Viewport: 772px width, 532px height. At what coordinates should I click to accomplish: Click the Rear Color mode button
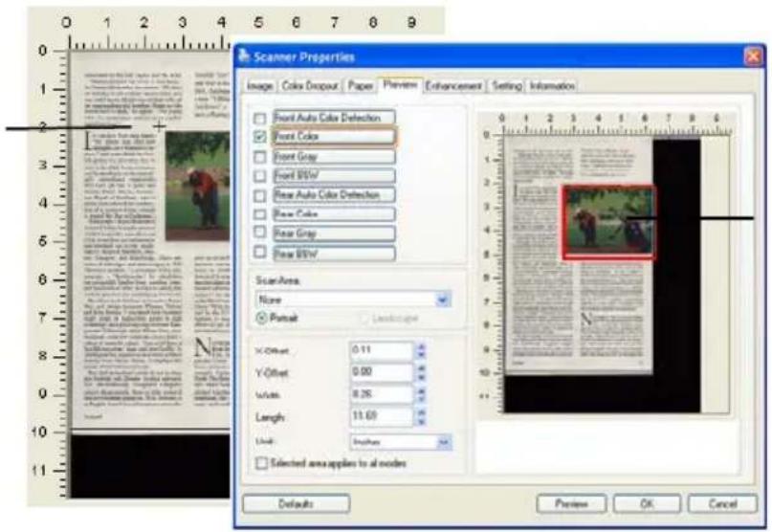334,214
